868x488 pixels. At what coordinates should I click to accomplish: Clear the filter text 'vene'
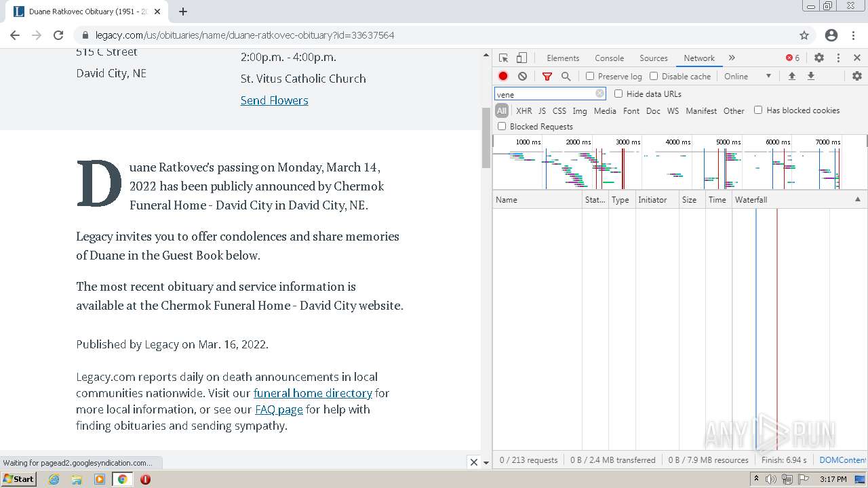599,94
